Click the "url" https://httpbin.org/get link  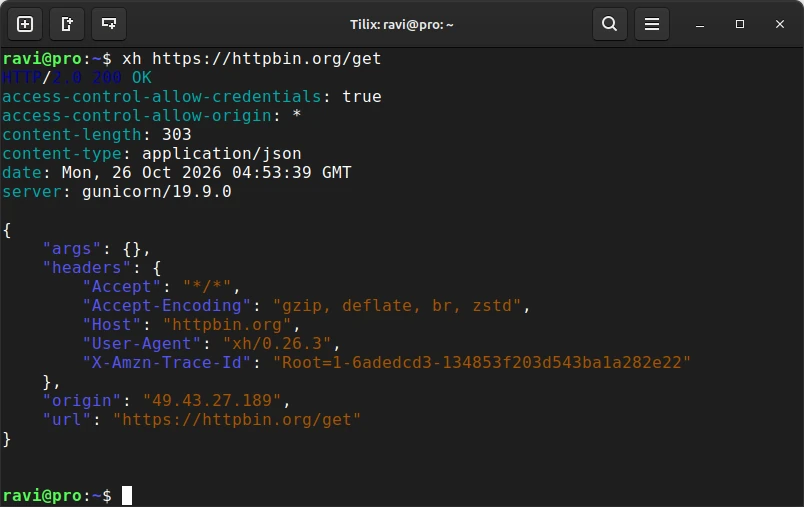237,419
